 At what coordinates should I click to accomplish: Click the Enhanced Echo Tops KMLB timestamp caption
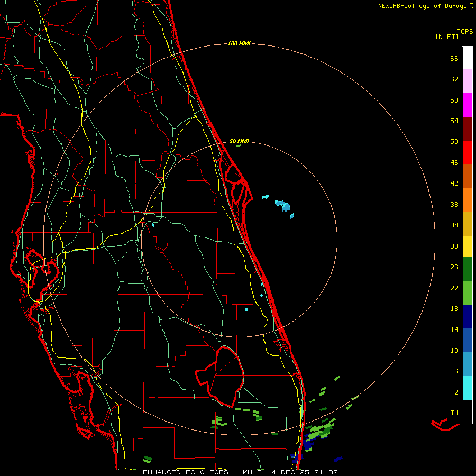240,472
